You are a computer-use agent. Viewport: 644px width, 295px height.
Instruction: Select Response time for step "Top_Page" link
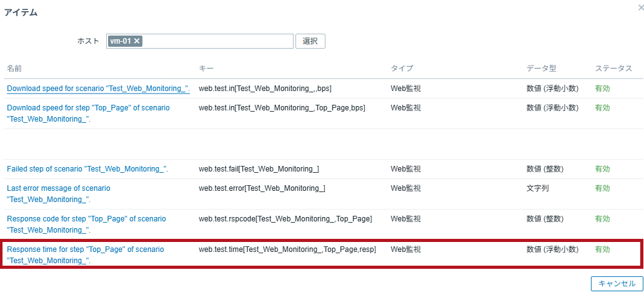coord(86,254)
